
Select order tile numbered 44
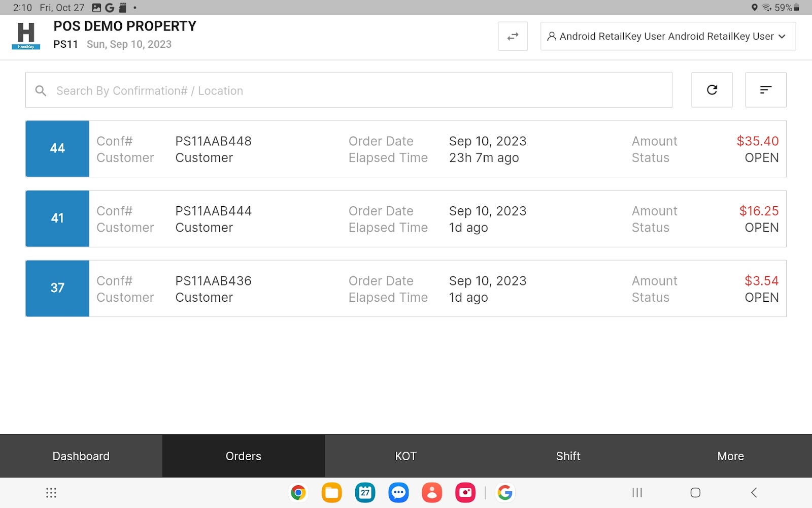[x=57, y=148]
